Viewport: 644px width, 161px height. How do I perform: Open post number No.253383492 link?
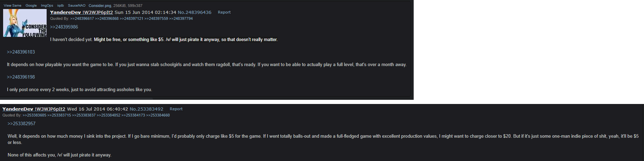(146, 109)
